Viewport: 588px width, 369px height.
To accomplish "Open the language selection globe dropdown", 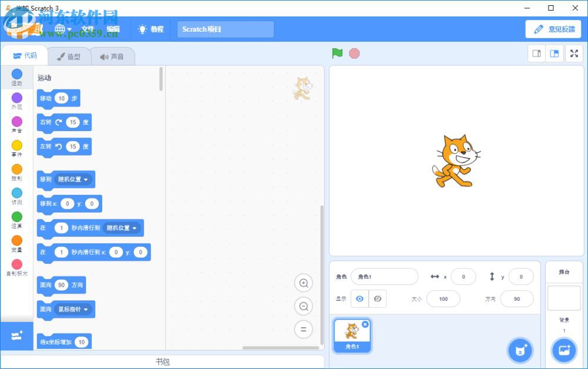I will point(62,28).
